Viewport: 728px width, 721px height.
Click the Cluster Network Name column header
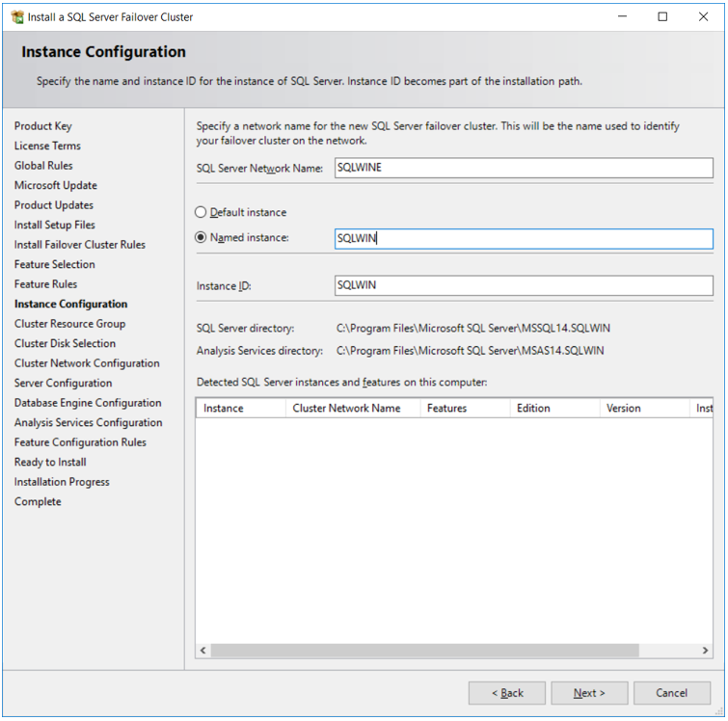point(353,408)
